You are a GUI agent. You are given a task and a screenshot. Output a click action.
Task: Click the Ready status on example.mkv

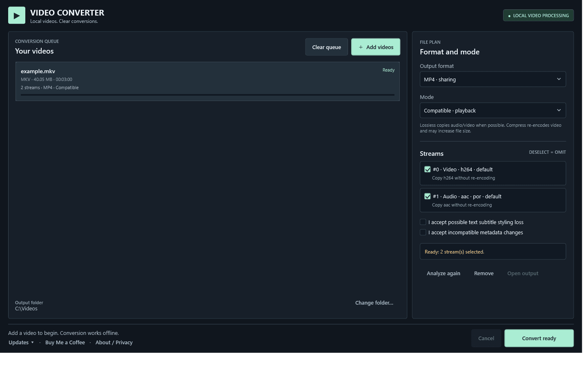[388, 70]
